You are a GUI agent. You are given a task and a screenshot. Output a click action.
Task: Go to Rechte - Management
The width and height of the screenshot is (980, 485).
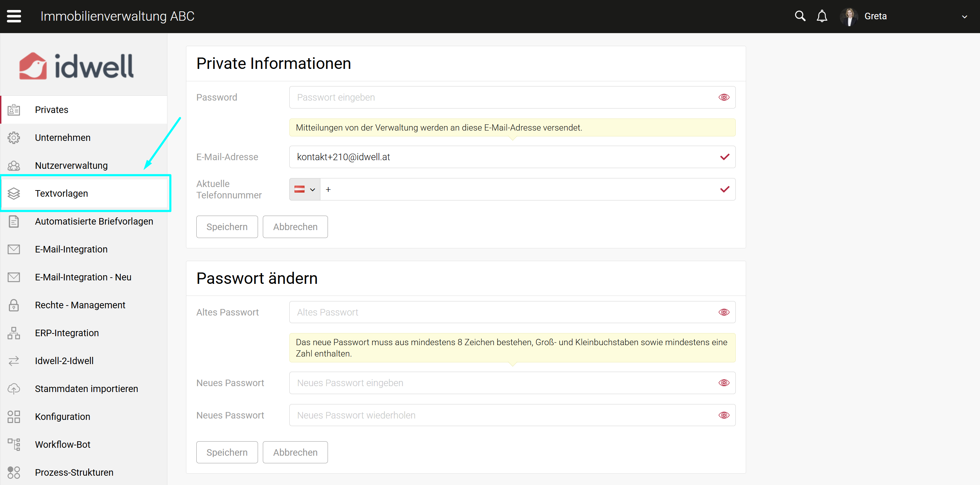click(x=84, y=305)
